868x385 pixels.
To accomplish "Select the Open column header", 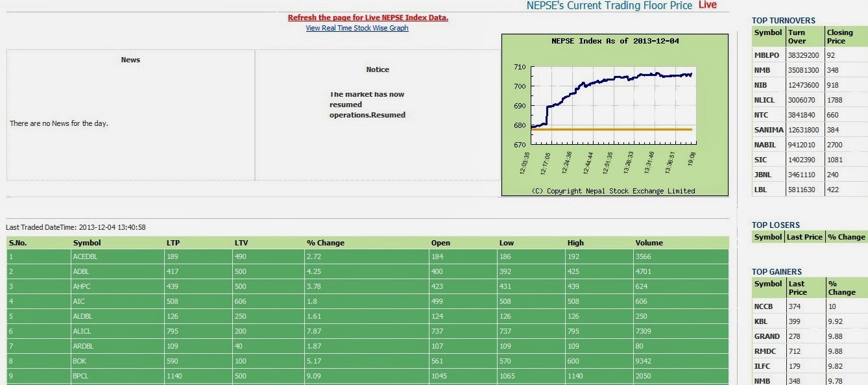I will click(440, 243).
